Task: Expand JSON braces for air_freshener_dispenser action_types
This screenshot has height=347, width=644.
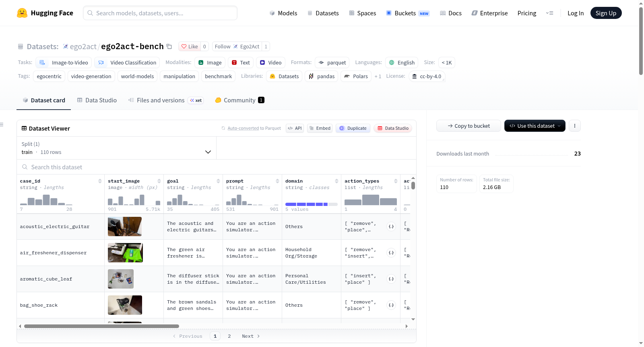Action: coord(391,253)
